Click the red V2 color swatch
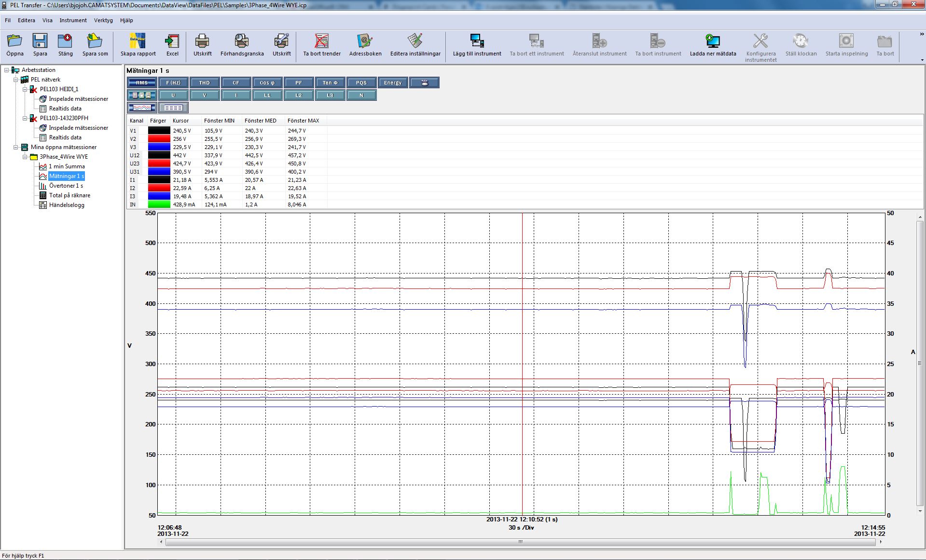The height and width of the screenshot is (560, 926). pos(159,139)
